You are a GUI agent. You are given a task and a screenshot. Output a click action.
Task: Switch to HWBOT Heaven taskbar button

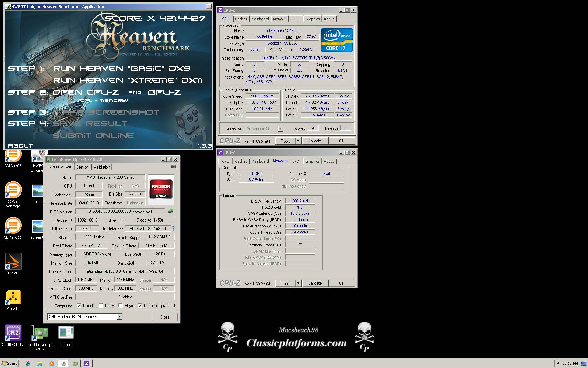click(x=63, y=363)
